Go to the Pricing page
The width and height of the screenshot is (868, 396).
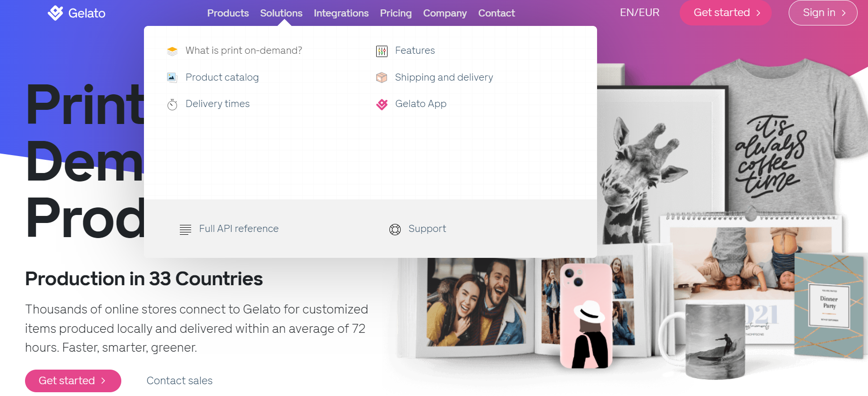396,13
